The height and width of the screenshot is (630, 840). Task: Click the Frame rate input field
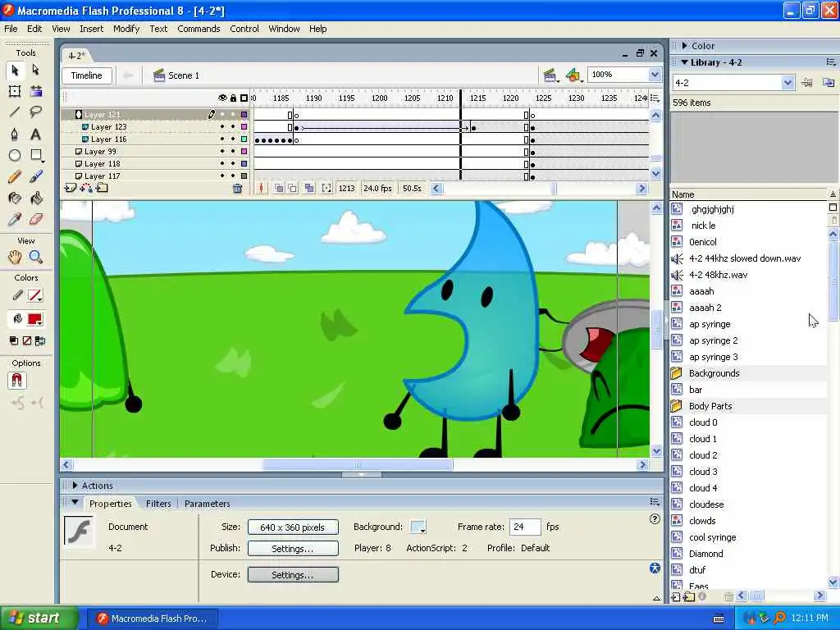click(525, 527)
